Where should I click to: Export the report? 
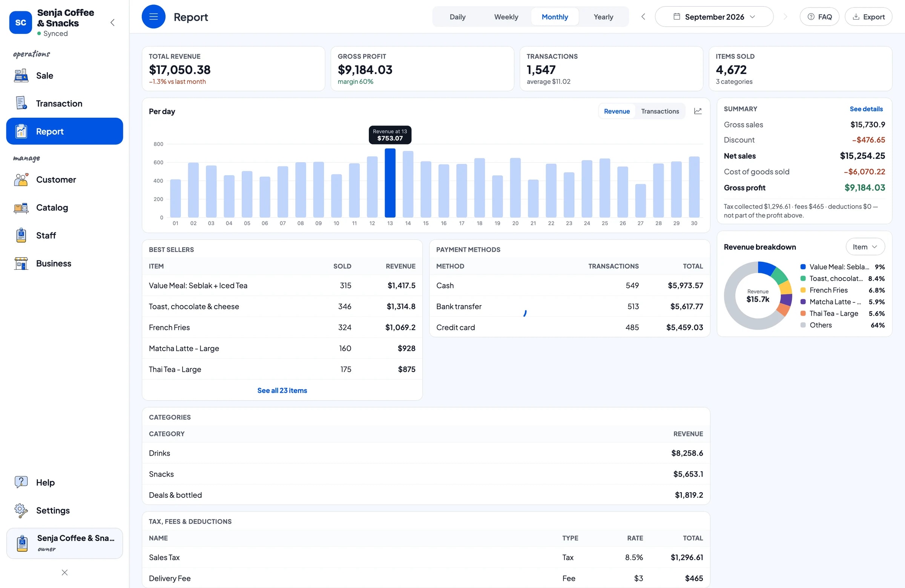[x=868, y=17]
